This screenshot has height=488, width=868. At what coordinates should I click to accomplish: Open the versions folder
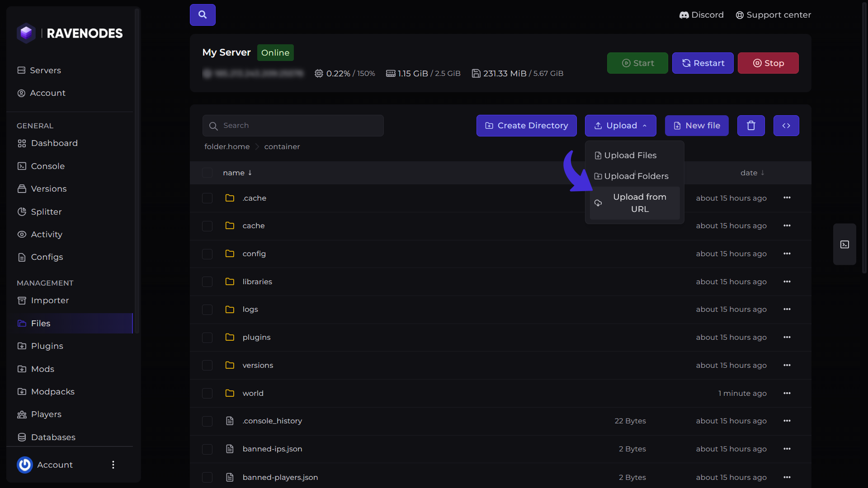click(258, 366)
